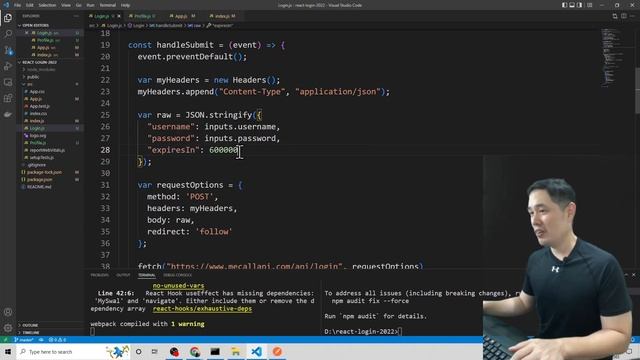Open the Terminal menu

pos(108,5)
